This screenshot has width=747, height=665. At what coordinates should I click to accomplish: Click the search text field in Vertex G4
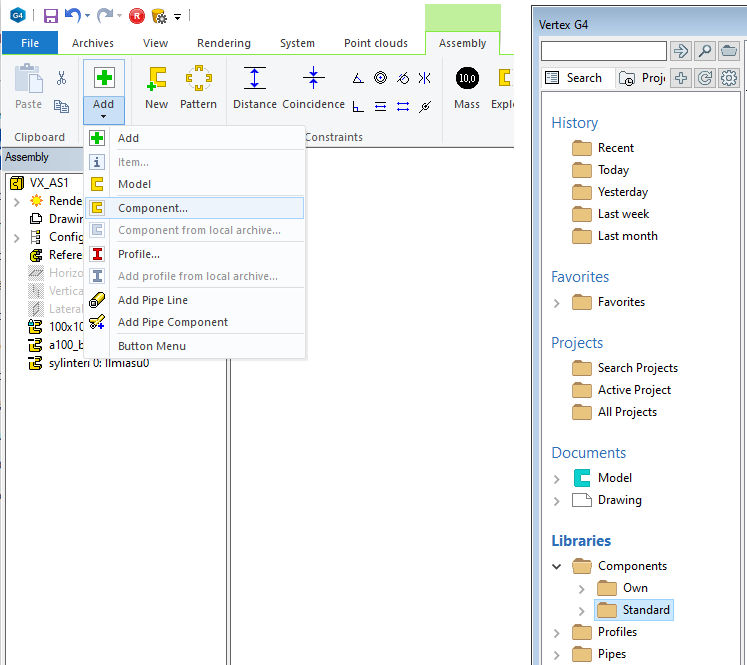pos(603,51)
